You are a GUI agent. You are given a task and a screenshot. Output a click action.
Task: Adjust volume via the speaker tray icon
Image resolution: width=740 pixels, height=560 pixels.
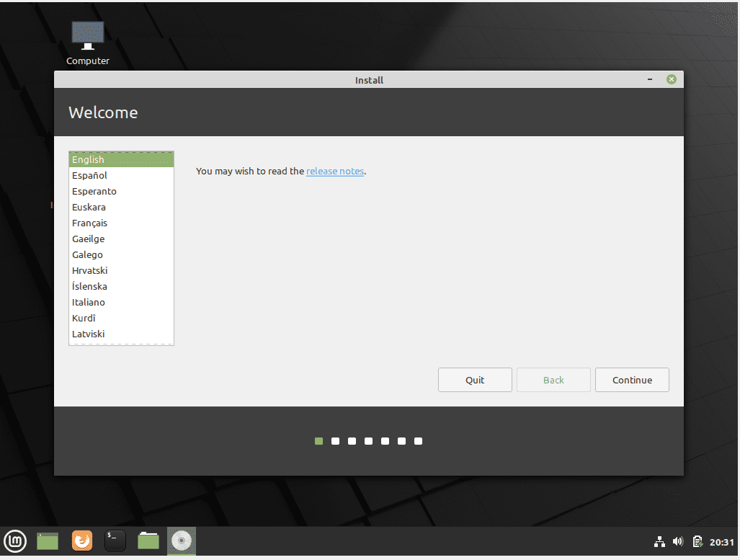click(x=678, y=541)
